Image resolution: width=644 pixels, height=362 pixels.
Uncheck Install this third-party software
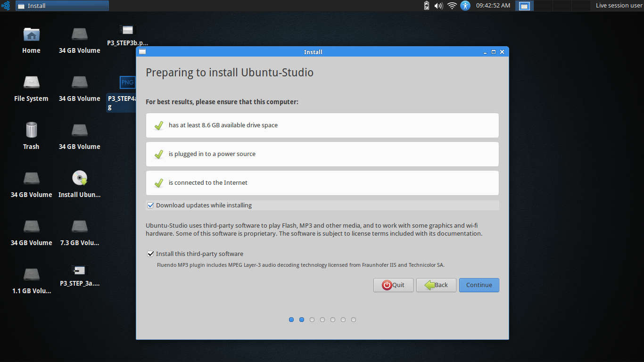point(150,254)
